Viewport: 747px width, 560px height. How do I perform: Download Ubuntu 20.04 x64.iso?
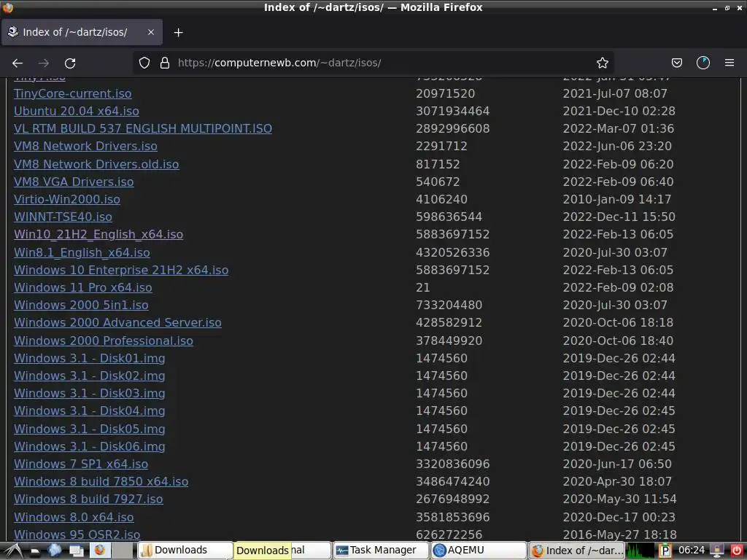click(76, 111)
